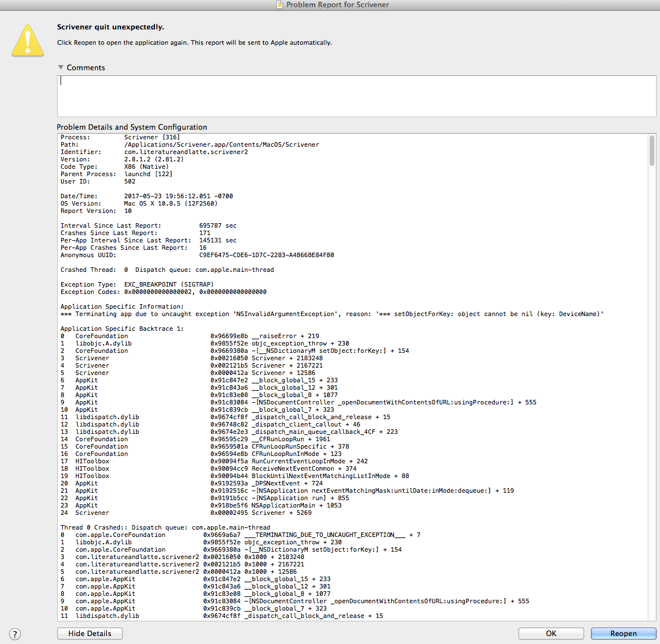Viewport: 660px width, 644px height.
Task: Click backtrace row 6 __block_global_15 + 233
Action: (199, 380)
